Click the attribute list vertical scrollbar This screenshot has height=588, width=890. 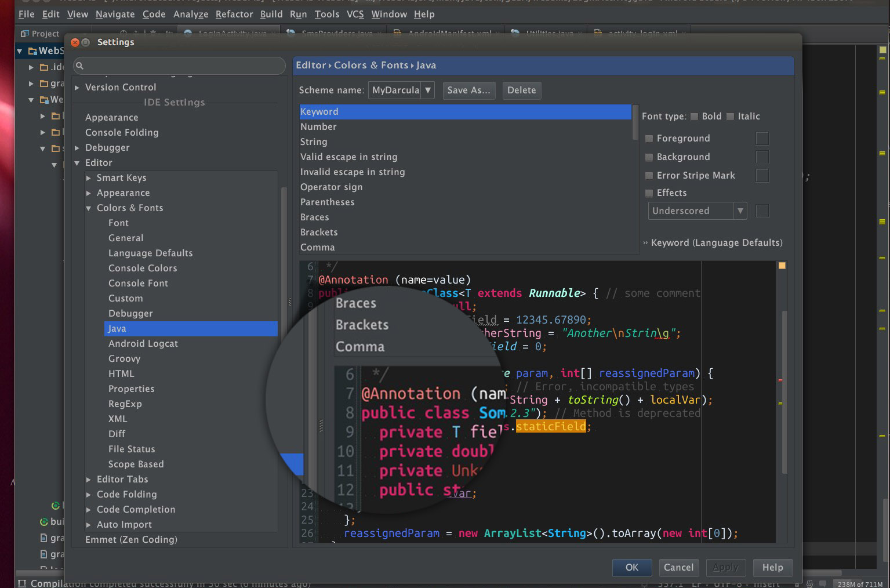coord(635,123)
